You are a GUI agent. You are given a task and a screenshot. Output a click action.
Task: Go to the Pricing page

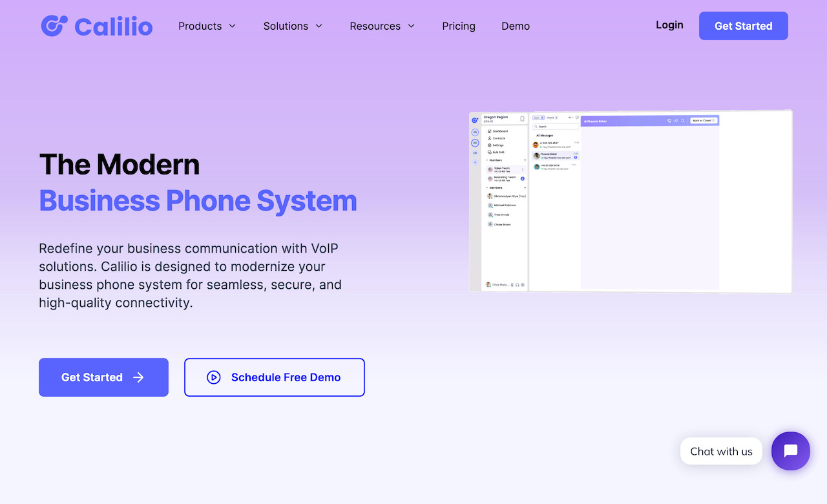pos(459,26)
